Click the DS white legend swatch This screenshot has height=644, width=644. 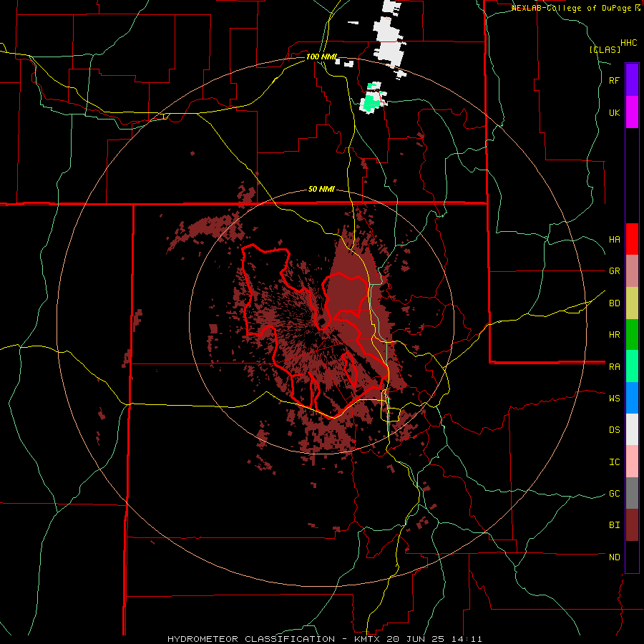(x=632, y=429)
